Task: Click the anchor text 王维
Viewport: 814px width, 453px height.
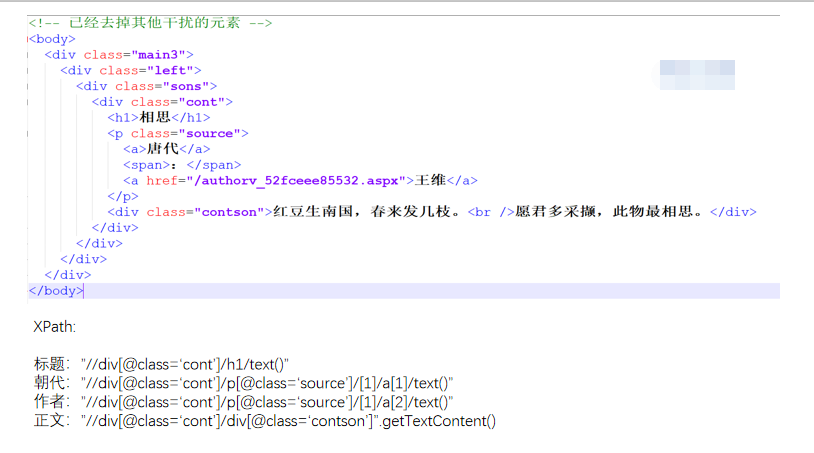Action: click(x=430, y=180)
